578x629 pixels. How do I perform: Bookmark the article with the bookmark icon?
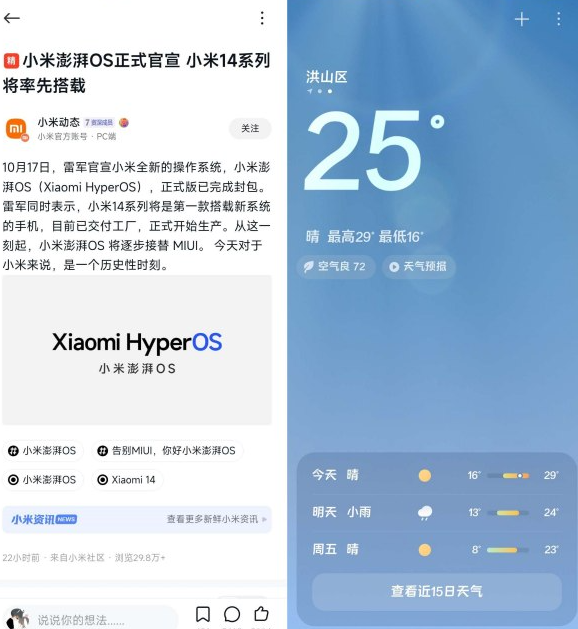pyautogui.click(x=203, y=614)
